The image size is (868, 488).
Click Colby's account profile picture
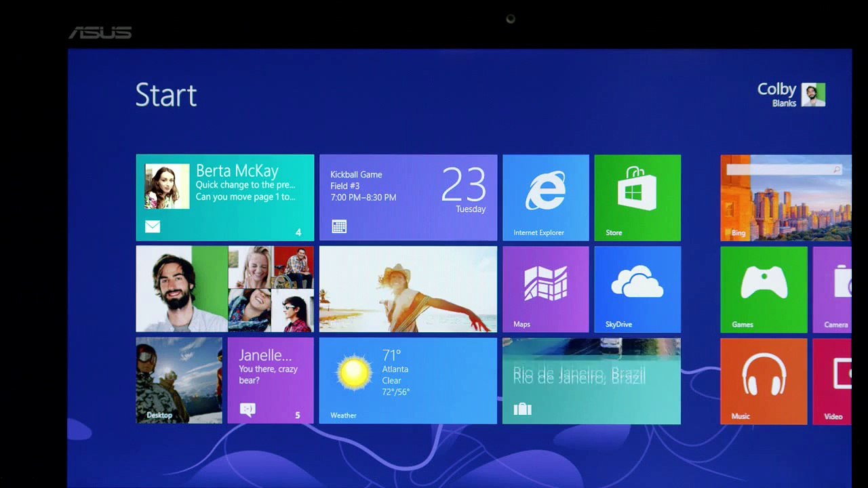click(x=813, y=95)
